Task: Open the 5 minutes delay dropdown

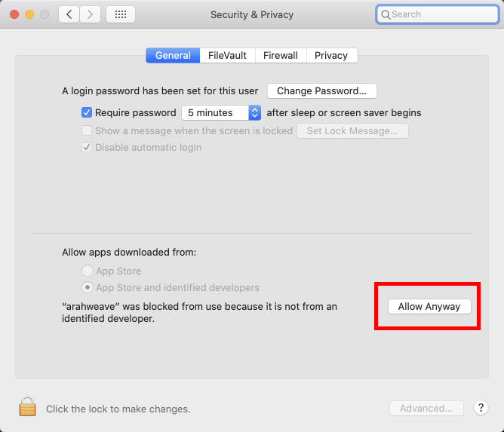Action: tap(221, 113)
